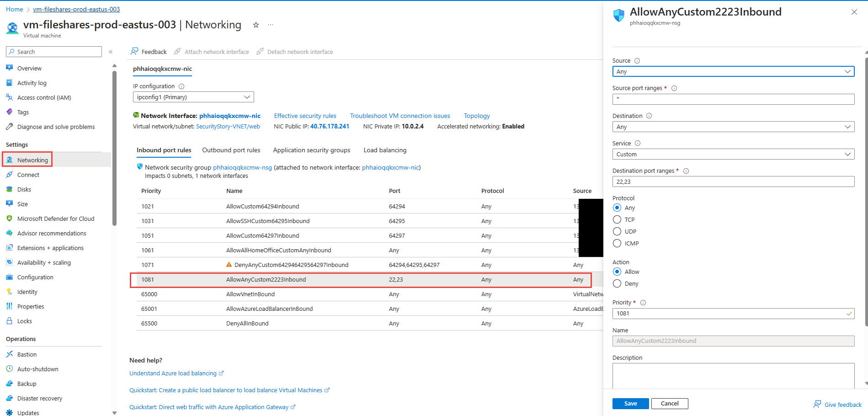Select the AllowCustom64294Inbound rule row
The image size is (868, 416).
click(x=369, y=206)
